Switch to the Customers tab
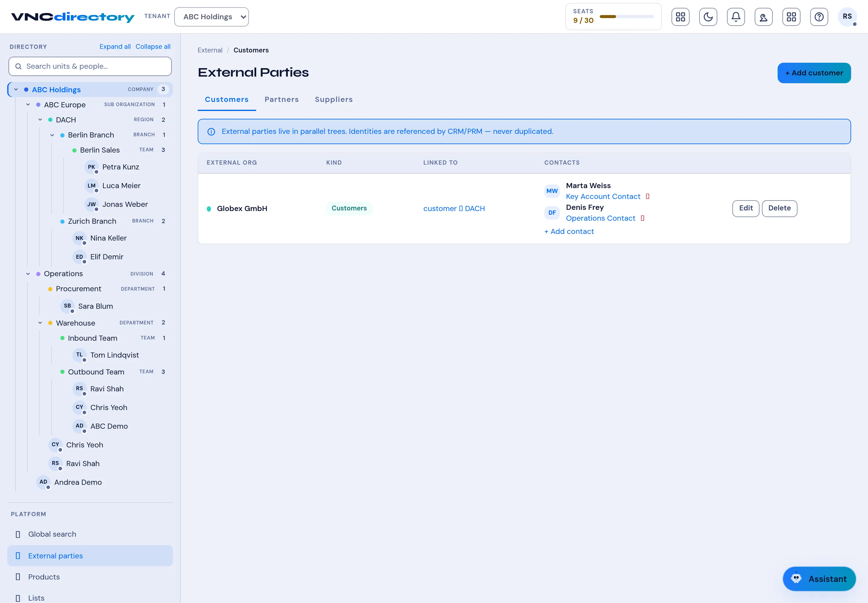This screenshot has width=868, height=603. (x=227, y=100)
